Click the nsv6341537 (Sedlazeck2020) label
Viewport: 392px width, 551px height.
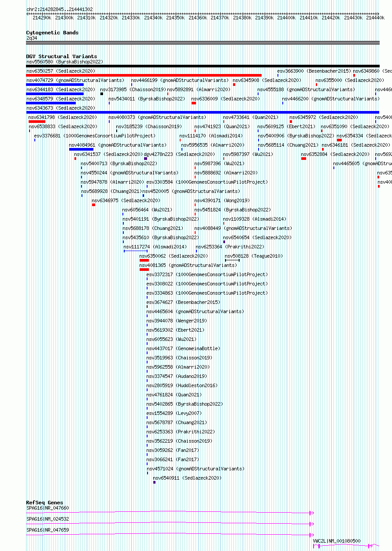click(x=108, y=154)
